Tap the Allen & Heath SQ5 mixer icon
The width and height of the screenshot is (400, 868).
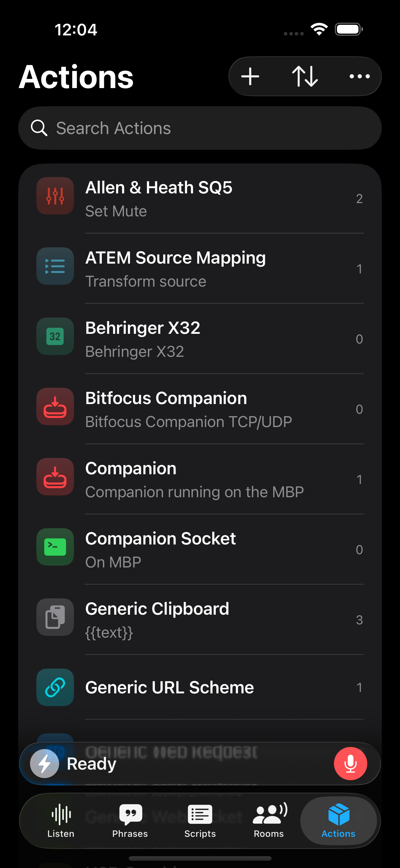pyautogui.click(x=55, y=196)
